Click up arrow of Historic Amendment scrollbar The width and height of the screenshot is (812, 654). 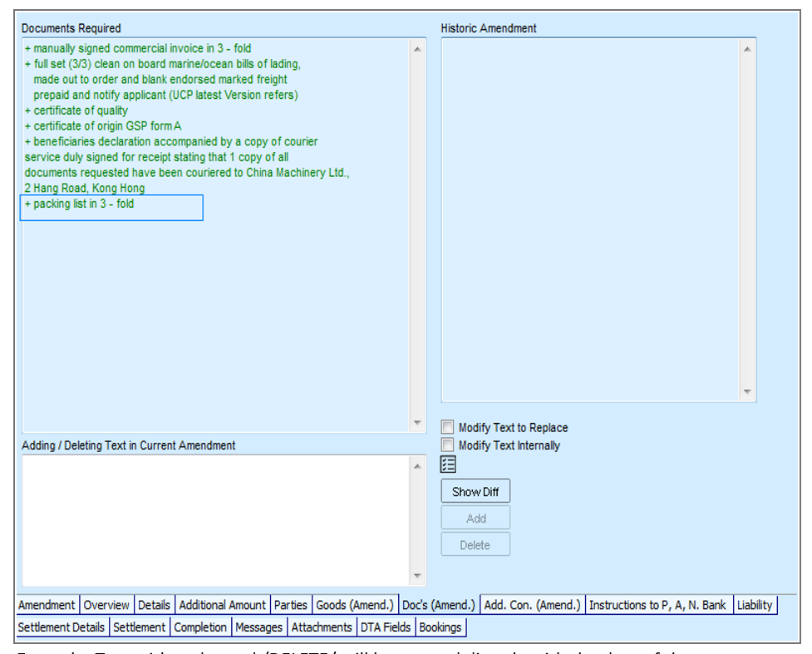(747, 49)
